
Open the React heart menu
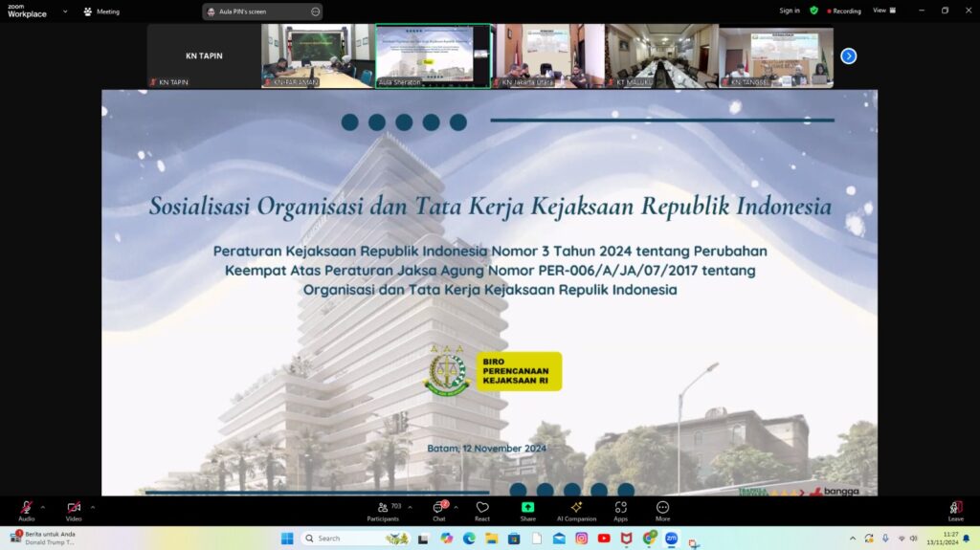(482, 510)
